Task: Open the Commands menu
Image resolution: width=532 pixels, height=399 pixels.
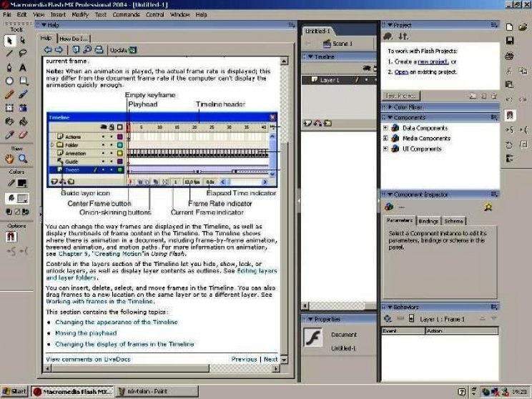Action: 126,14
